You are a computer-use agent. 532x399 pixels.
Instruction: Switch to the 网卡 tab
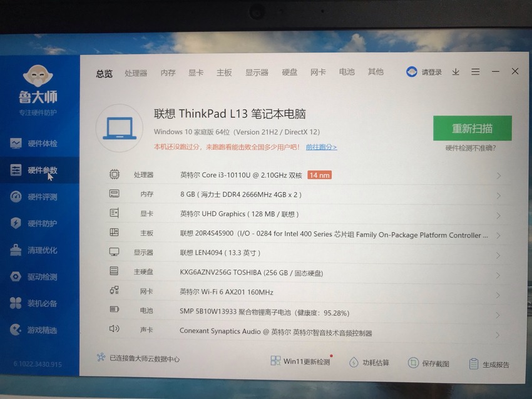coord(318,72)
